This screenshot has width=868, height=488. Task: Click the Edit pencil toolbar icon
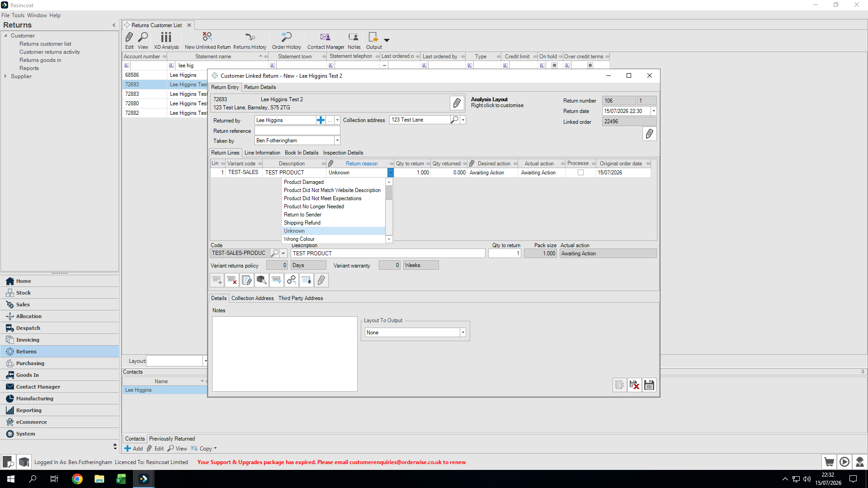(x=129, y=40)
